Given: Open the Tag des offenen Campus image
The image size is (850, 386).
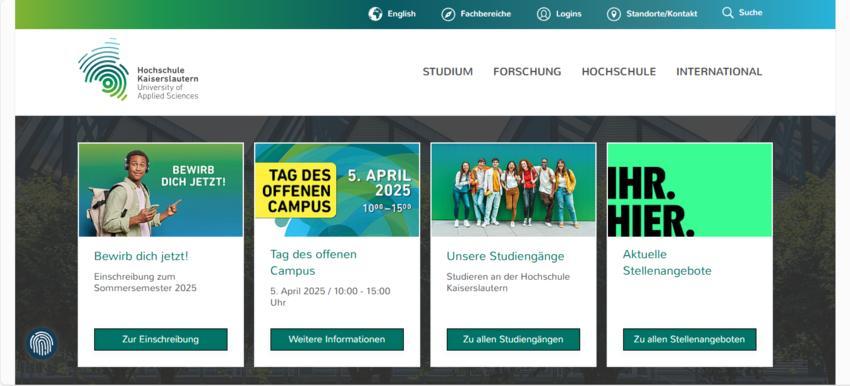Looking at the screenshot, I should [337, 190].
